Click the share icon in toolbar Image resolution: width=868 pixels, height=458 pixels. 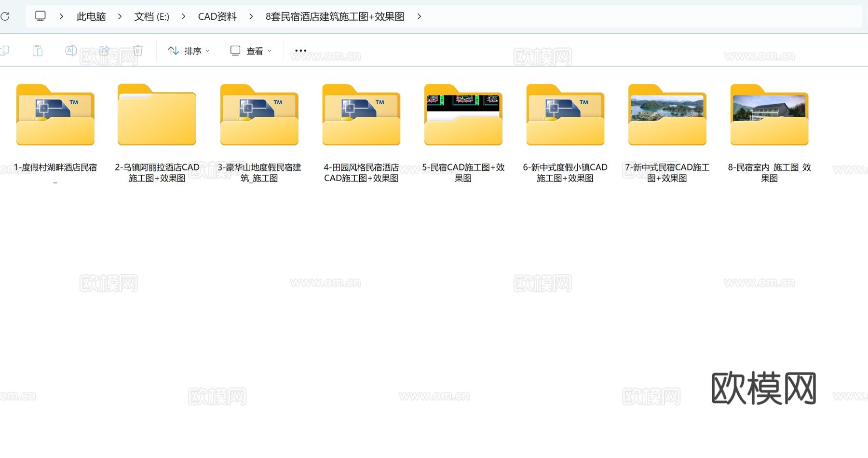click(105, 50)
